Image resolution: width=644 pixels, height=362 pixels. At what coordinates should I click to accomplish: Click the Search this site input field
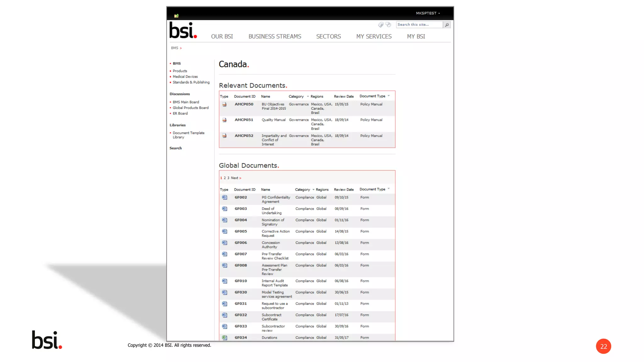click(x=419, y=25)
